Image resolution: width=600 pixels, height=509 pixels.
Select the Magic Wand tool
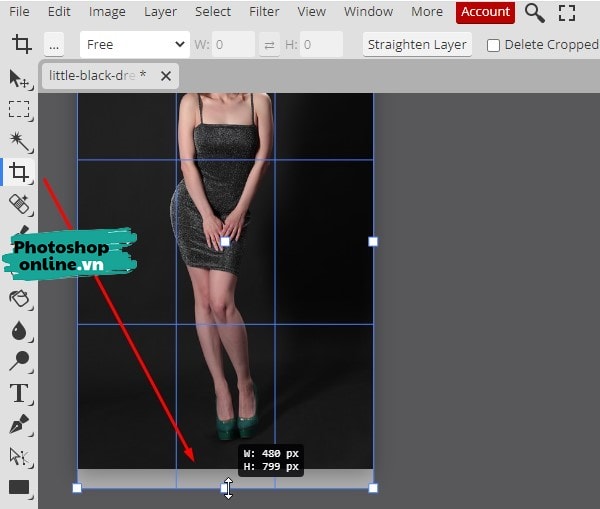coord(19,140)
